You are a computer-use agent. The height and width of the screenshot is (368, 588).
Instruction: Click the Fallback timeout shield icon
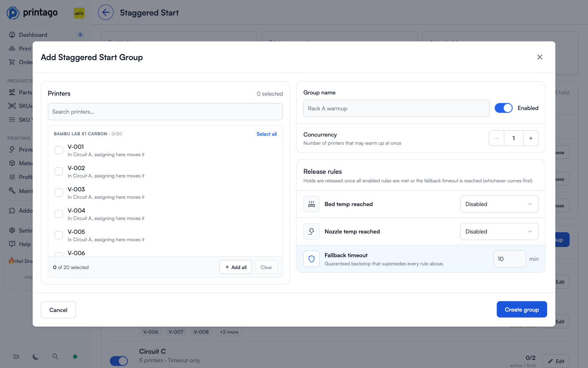click(312, 259)
